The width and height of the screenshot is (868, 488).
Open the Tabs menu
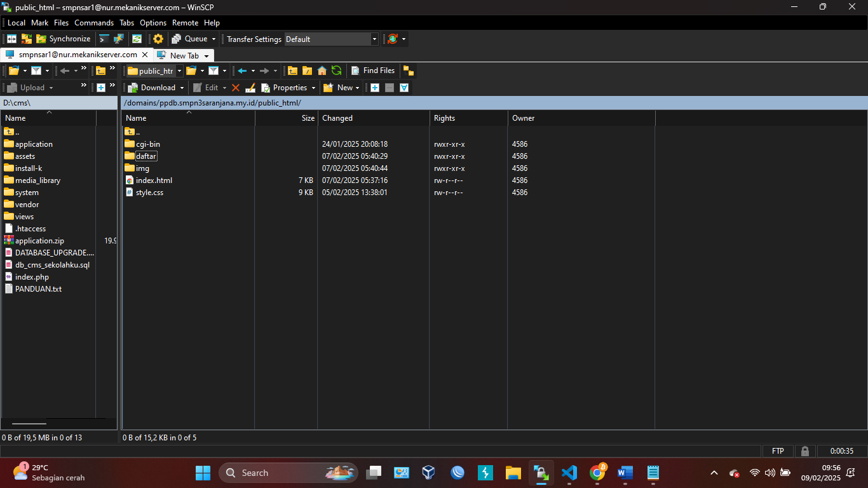coord(127,22)
